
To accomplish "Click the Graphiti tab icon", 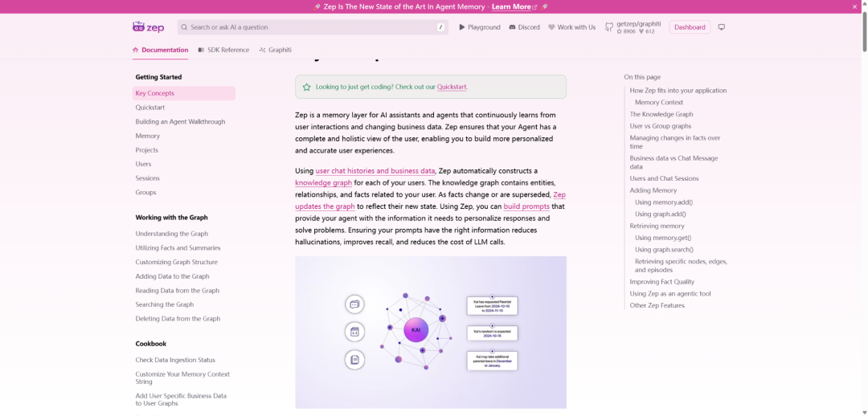I will click(262, 50).
